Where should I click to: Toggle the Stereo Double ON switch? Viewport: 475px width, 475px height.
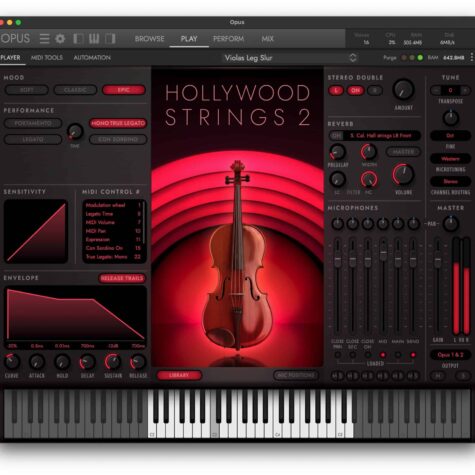[355, 91]
